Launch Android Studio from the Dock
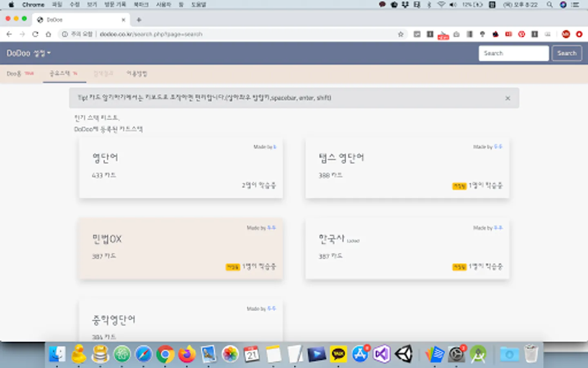The height and width of the screenshot is (368, 588). [x=478, y=354]
